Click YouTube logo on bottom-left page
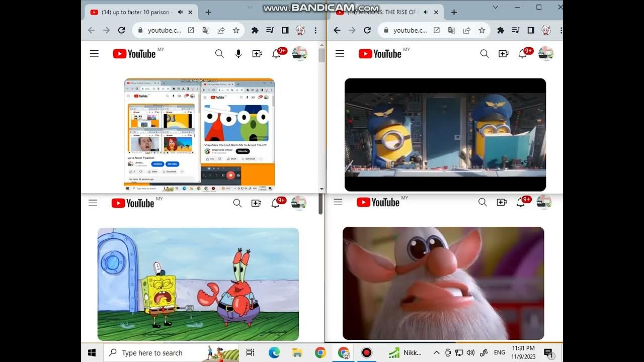This screenshot has height=362, width=644. [x=133, y=203]
